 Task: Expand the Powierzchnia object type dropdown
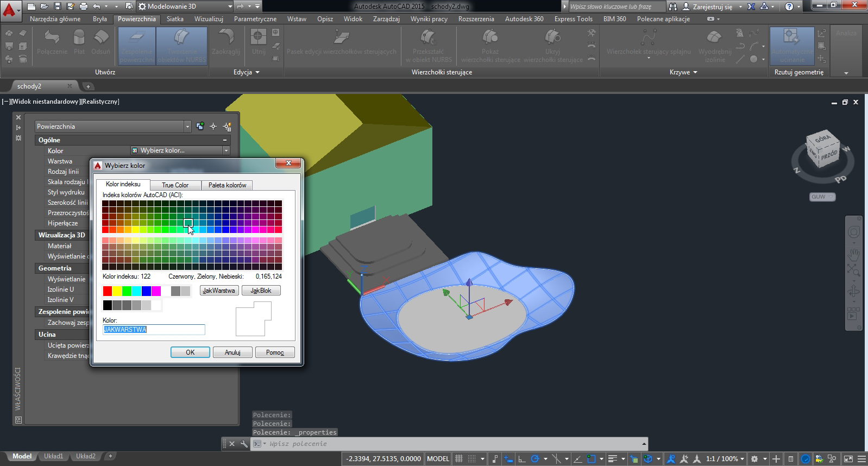tap(187, 127)
